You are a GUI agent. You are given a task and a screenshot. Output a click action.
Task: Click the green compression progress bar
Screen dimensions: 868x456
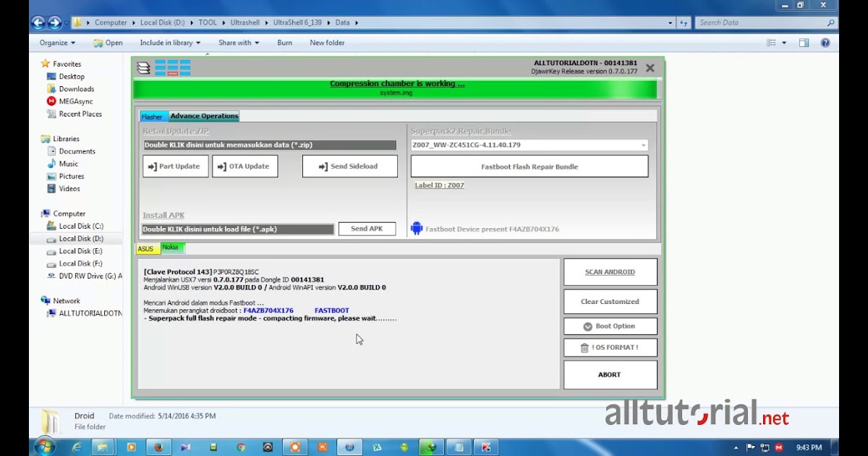pos(395,88)
